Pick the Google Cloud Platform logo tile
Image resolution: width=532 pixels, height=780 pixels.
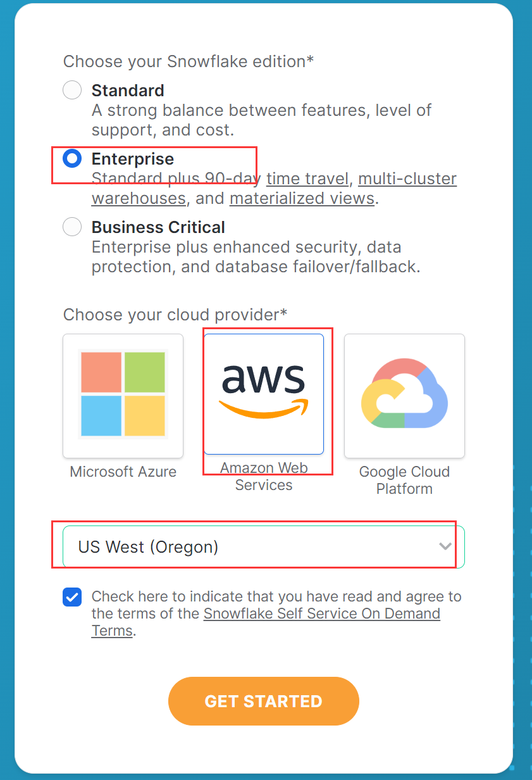point(404,396)
